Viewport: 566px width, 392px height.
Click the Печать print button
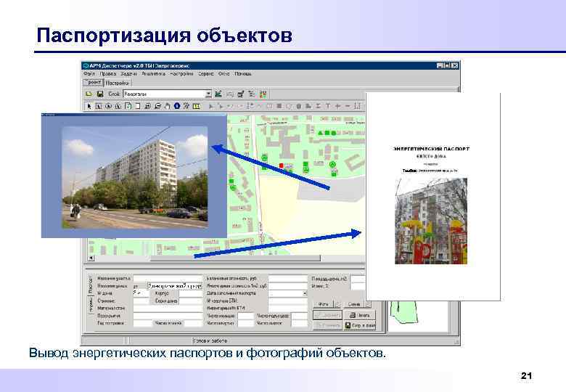tap(360, 315)
